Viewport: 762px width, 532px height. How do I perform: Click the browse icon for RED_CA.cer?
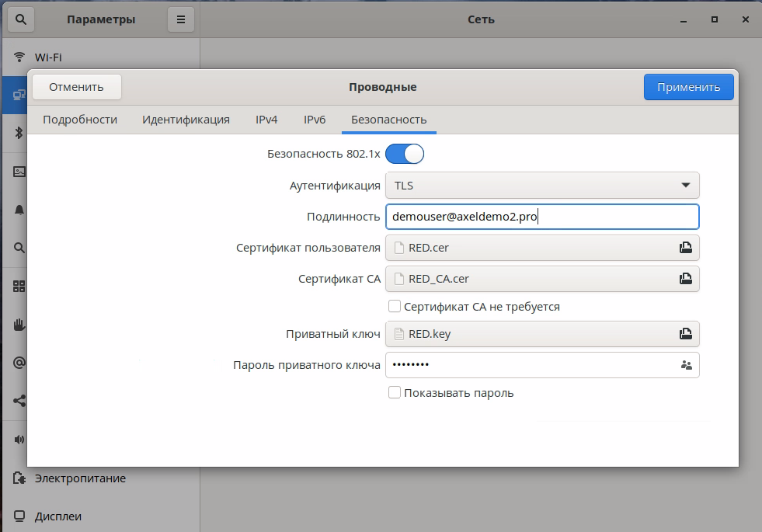point(685,278)
